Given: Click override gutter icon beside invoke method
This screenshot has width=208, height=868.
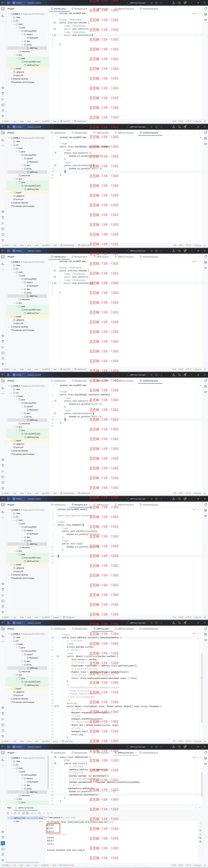Looking at the screenshot, I should pos(55,706).
